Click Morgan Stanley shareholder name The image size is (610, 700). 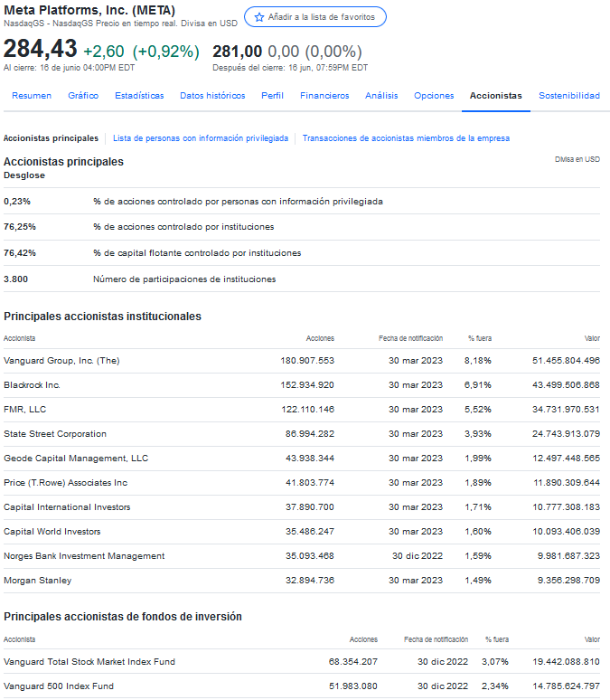(x=37, y=581)
